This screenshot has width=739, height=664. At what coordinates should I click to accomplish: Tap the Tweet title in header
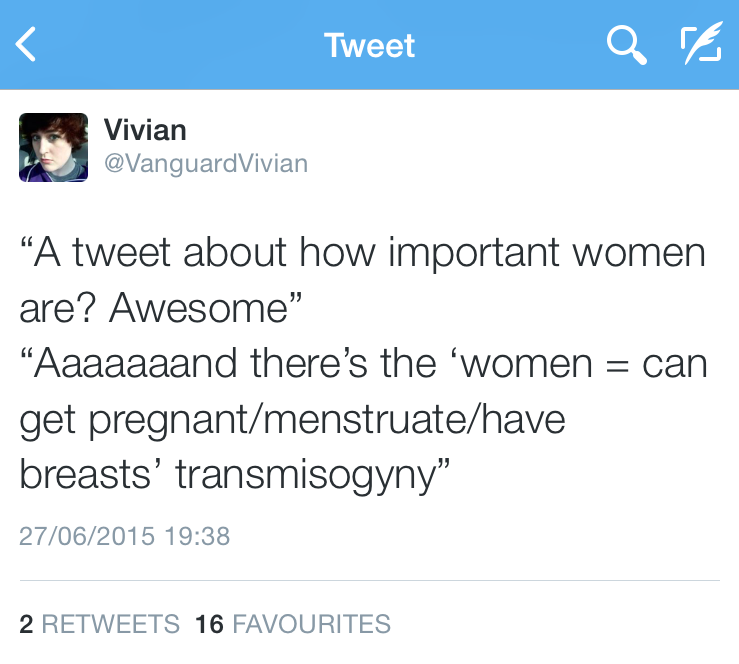coord(369,45)
